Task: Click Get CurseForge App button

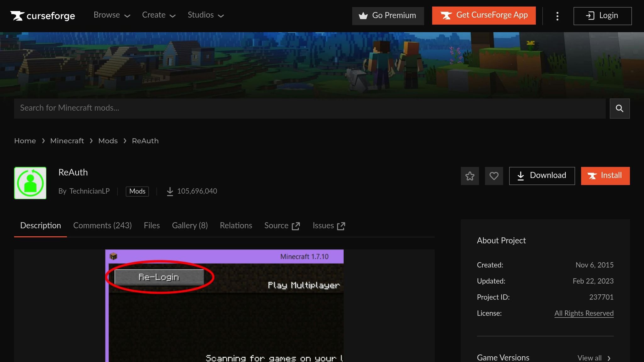Action: 484,15
